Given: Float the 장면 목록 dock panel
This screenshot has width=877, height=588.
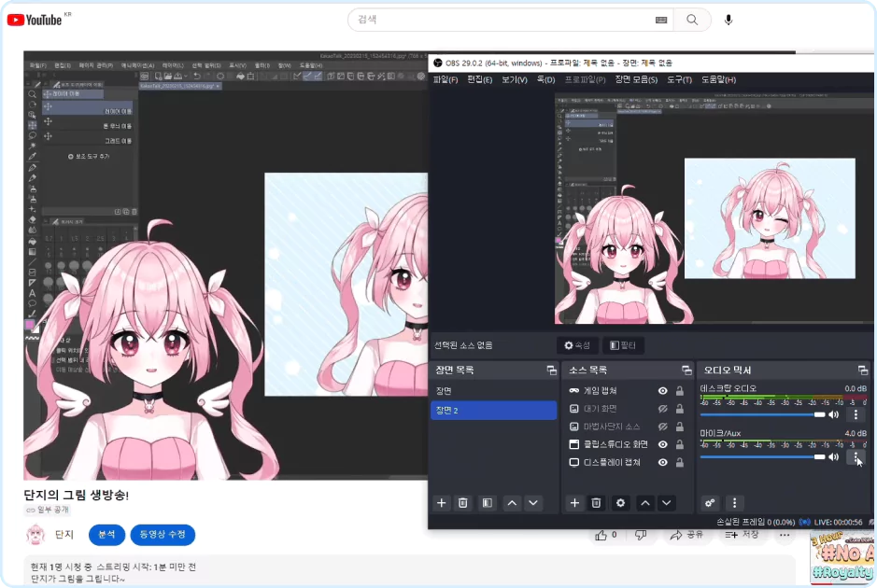Looking at the screenshot, I should (x=551, y=370).
